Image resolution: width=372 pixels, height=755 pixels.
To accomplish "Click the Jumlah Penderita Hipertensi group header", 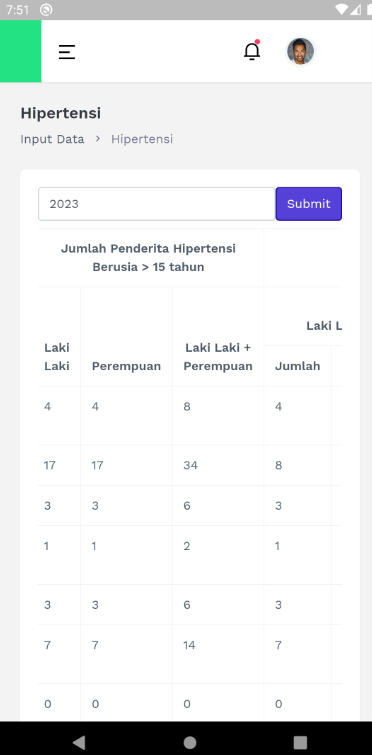I will 148,258.
